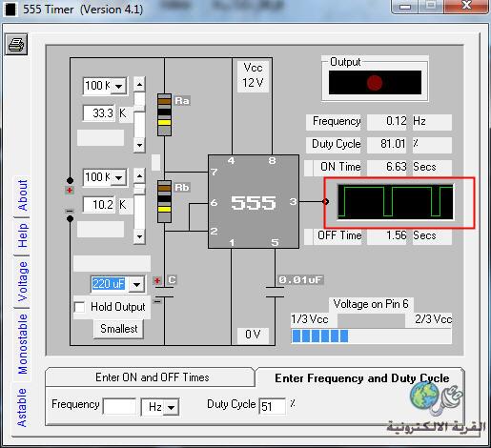Viewport: 491px width, 448px height.
Task: Open the Hz frequency unit dropdown
Action: click(172, 407)
